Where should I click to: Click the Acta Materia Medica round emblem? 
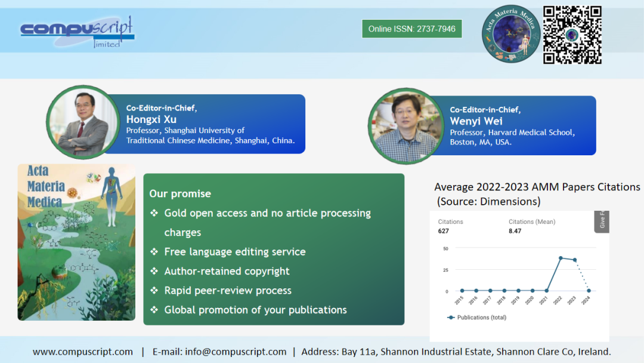pos(510,34)
